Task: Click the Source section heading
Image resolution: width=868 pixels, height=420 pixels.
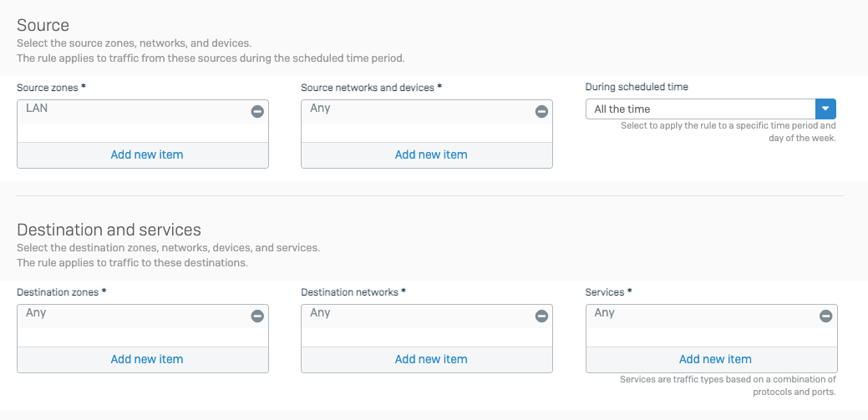Action: pos(43,25)
